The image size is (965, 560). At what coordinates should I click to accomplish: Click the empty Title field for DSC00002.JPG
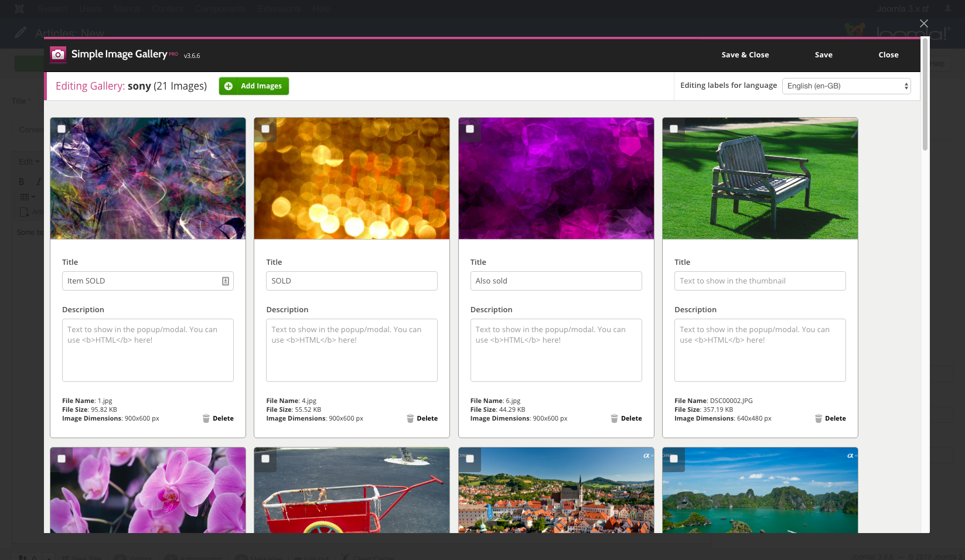point(760,281)
